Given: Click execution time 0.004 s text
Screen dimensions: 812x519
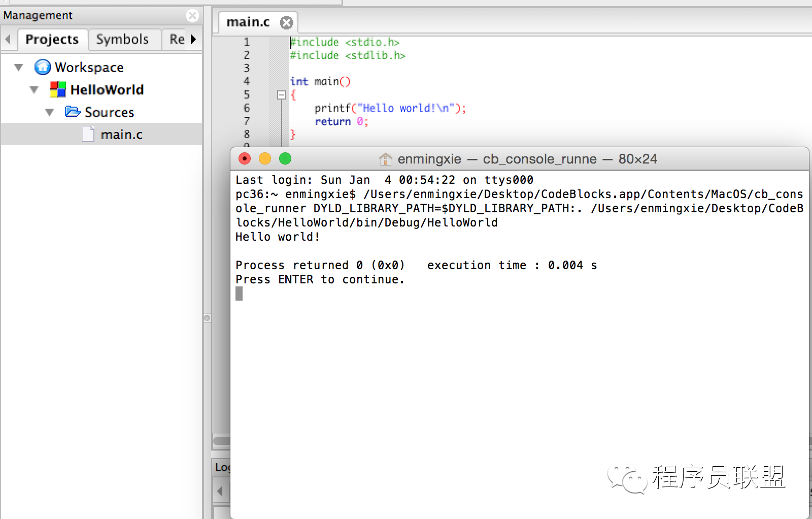Looking at the screenshot, I should coord(512,265).
